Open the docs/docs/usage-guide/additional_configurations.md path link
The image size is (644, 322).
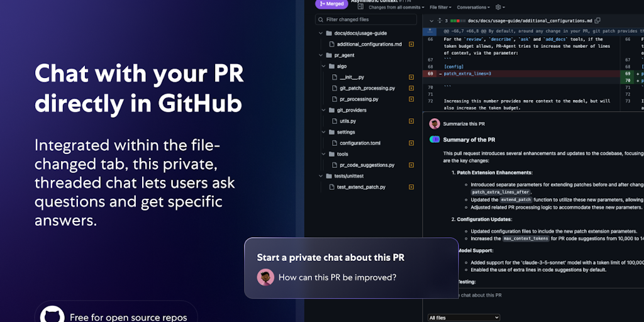click(x=530, y=21)
